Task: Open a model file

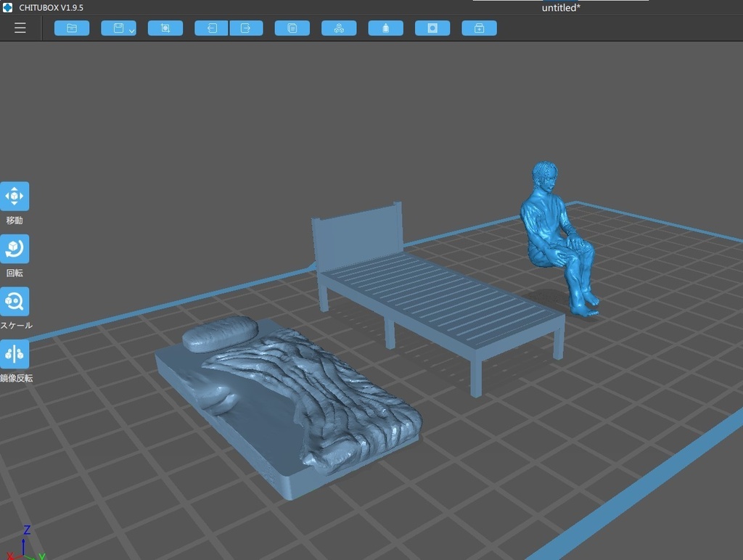Action: coord(72,28)
